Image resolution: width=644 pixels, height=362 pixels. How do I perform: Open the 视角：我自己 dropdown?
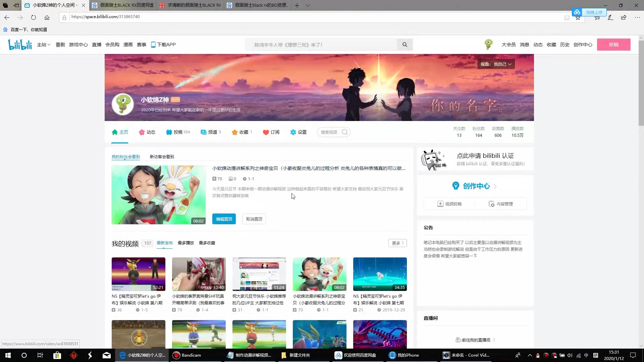(495, 64)
